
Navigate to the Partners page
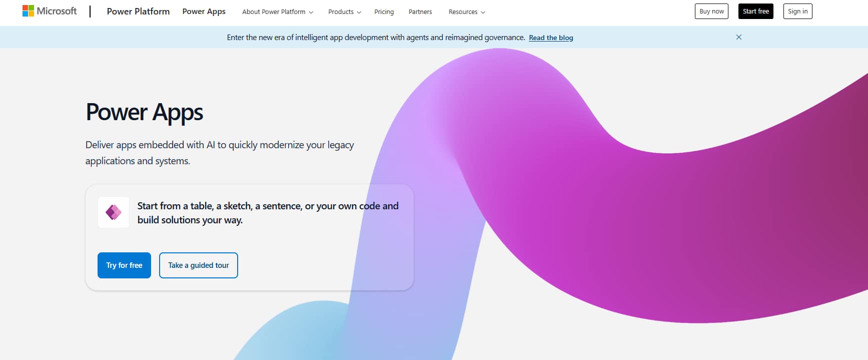(x=420, y=12)
